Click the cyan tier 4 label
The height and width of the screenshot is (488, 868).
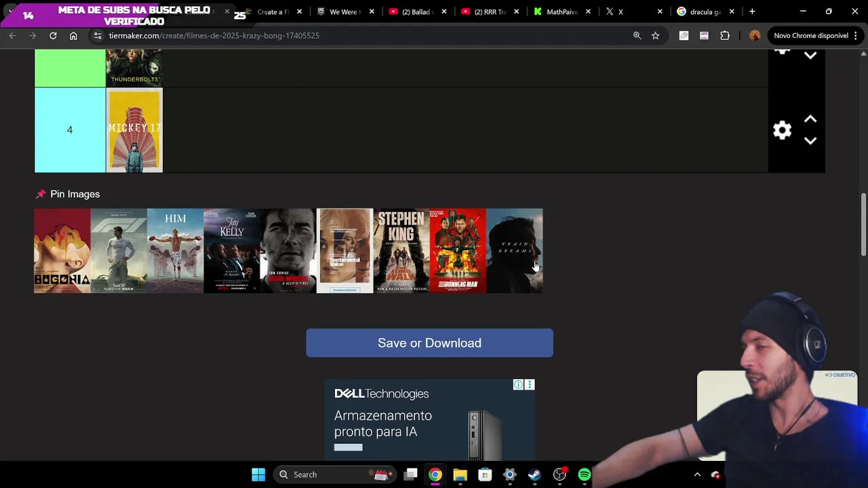point(70,130)
